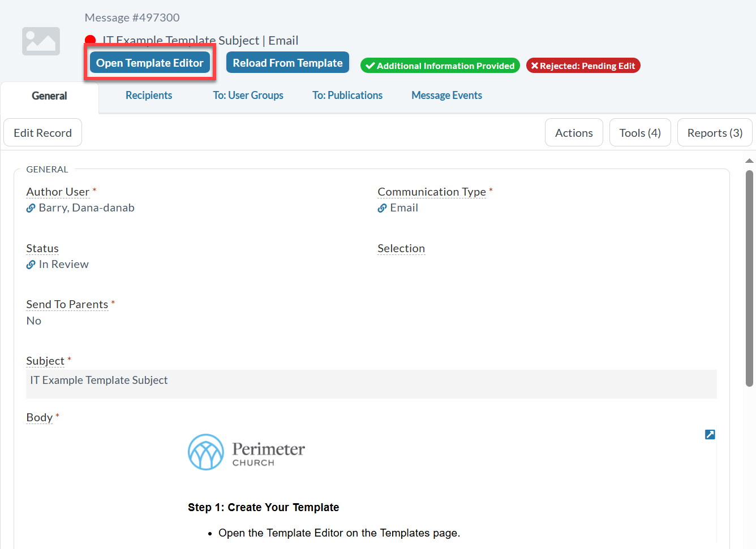Image resolution: width=756 pixels, height=549 pixels.
Task: Click the red status dot beside title
Action: tap(90, 40)
